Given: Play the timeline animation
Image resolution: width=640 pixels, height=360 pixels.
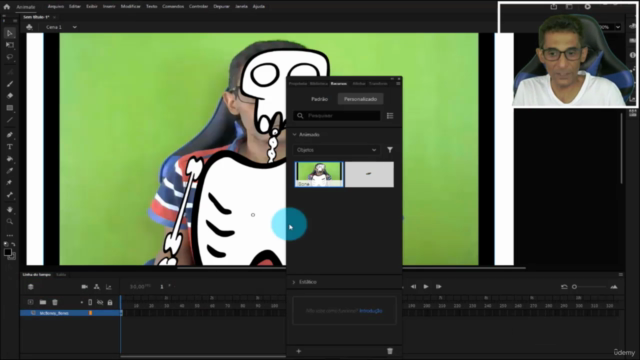Looking at the screenshot, I should point(426,287).
